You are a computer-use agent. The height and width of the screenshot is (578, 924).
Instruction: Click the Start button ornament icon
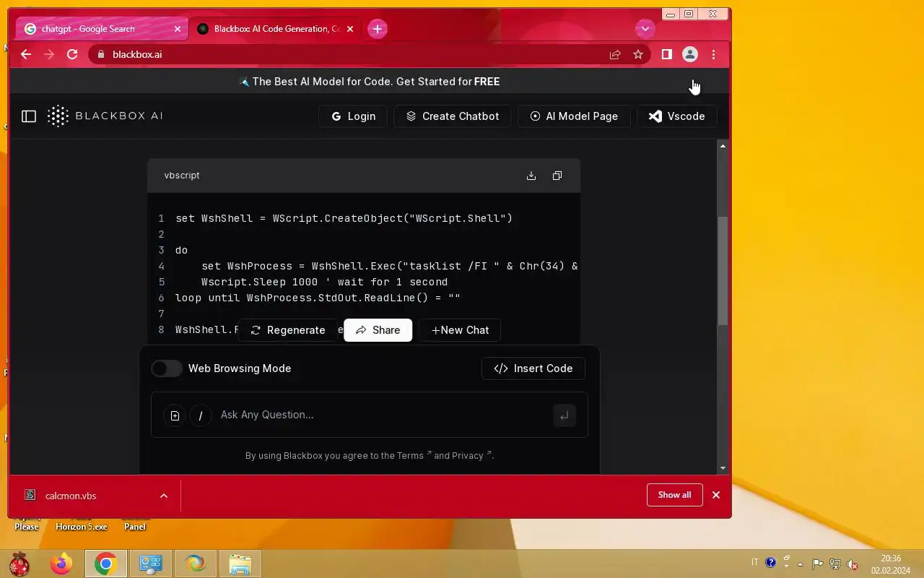[19, 564]
